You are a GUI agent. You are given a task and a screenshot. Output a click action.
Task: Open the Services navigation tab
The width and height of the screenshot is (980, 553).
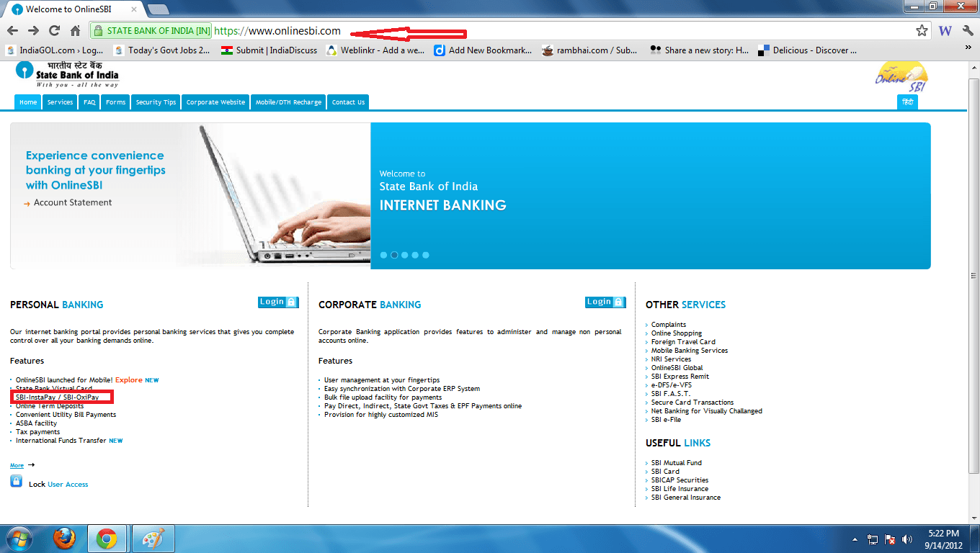(x=60, y=102)
